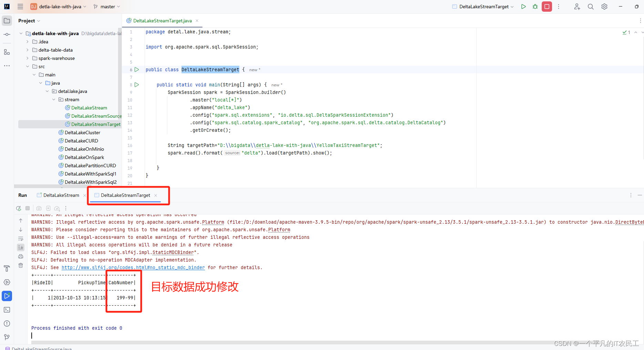
Task: Open the Commit tool window
Action: click(x=7, y=34)
